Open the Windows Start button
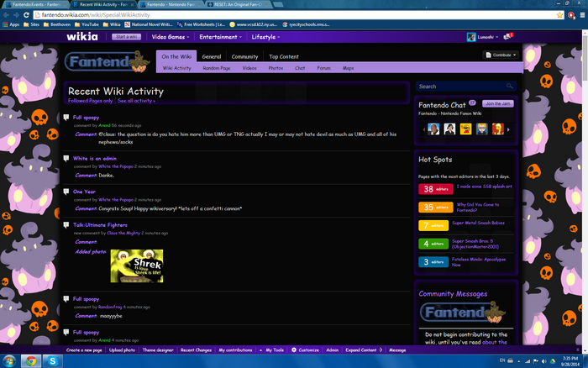 point(9,361)
